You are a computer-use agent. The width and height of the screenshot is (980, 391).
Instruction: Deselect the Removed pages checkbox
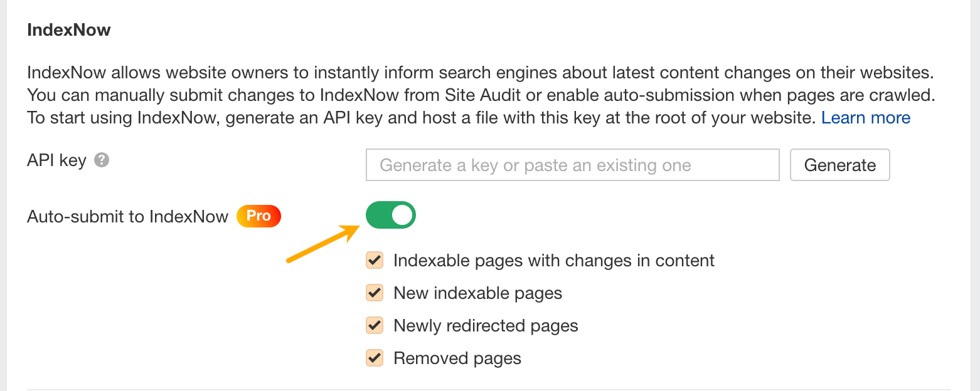coord(375,358)
